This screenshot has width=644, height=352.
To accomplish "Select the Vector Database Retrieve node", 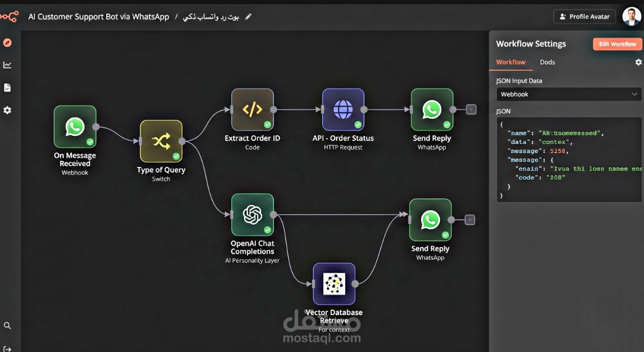I will coord(334,284).
